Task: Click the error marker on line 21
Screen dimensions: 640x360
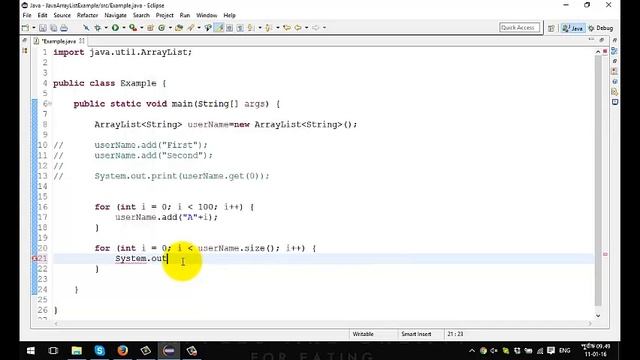Action: 35,258
